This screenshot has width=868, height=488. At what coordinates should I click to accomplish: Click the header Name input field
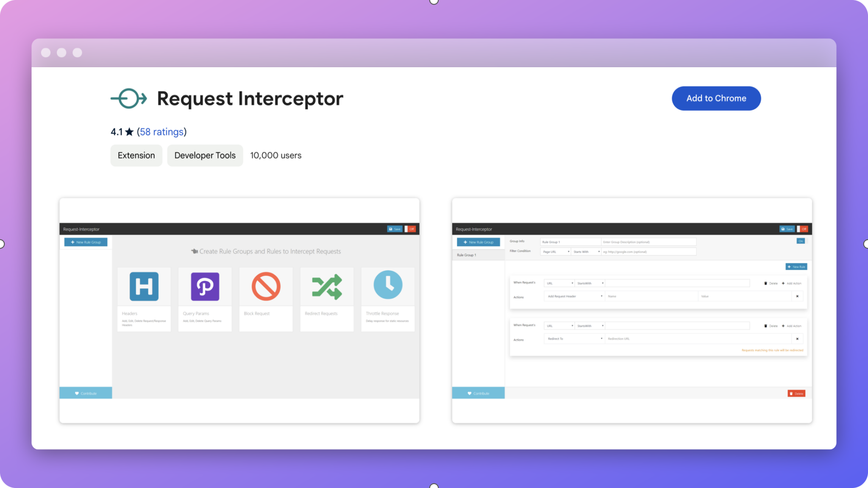651,296
